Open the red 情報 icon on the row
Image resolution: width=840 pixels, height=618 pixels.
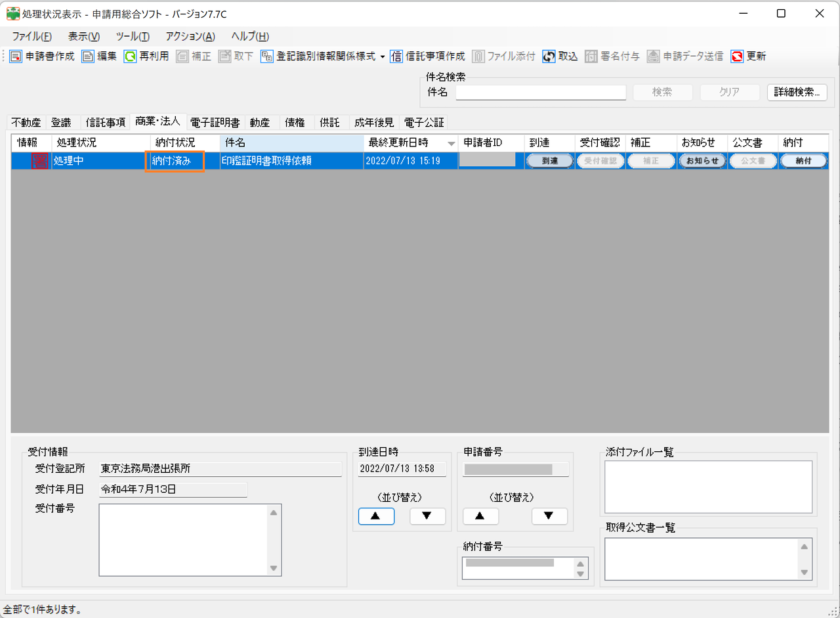coord(39,160)
